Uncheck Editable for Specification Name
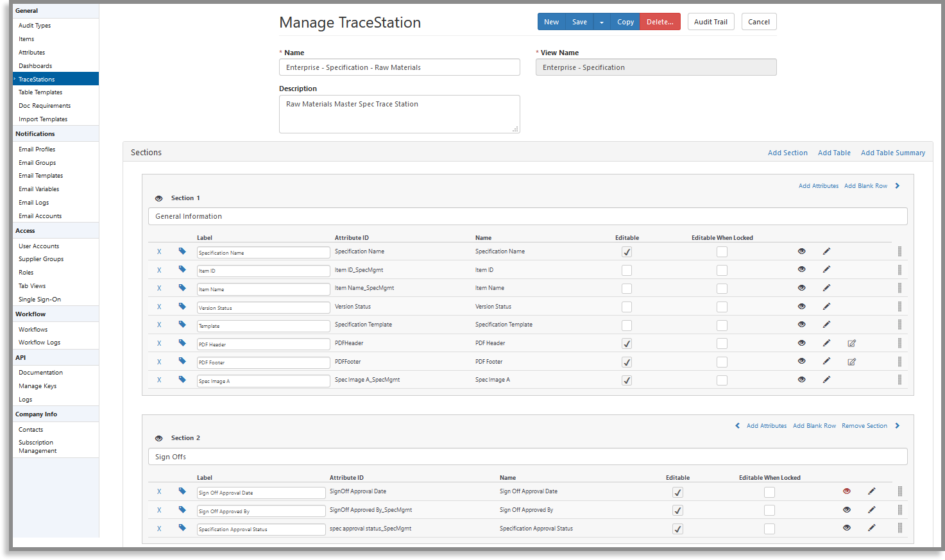This screenshot has height=560, width=945. [x=627, y=252]
